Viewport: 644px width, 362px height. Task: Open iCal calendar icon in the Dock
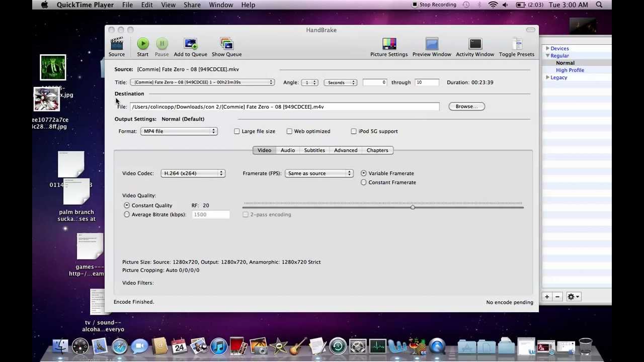(179, 346)
